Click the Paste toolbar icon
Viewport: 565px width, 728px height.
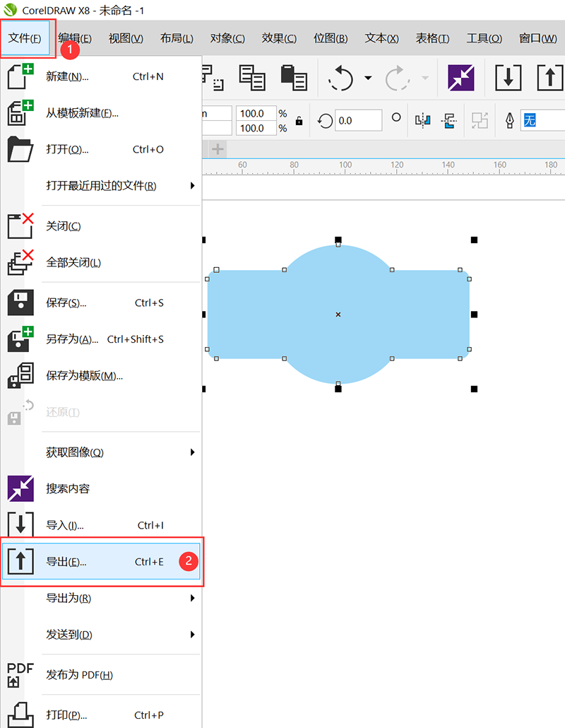point(294,78)
